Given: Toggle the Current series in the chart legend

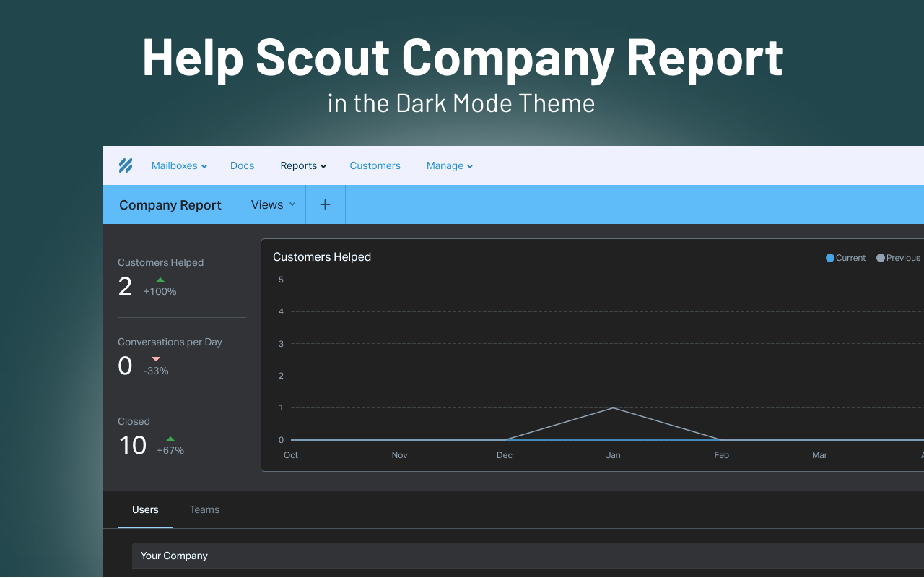Looking at the screenshot, I should point(845,257).
